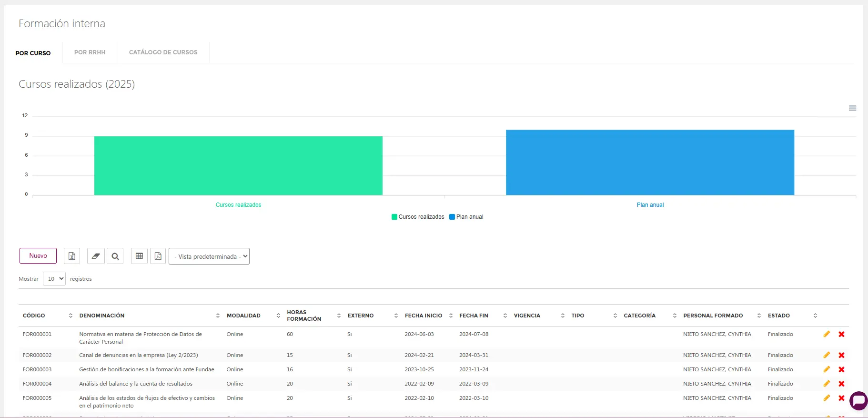Viewport: 868px width, 418px height.
Task: Sort table by Código column
Action: [34, 316]
